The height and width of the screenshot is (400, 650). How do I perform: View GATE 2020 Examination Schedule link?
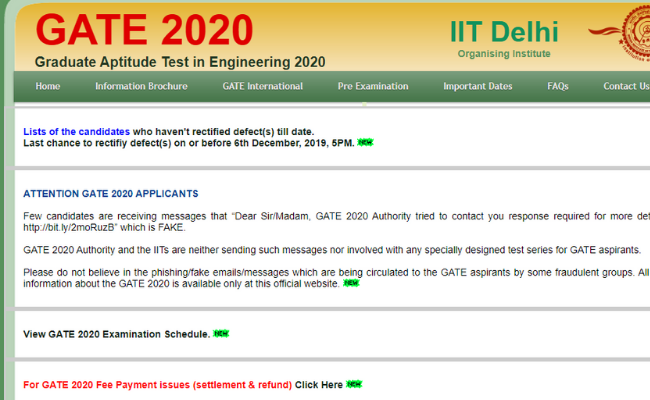click(x=116, y=334)
